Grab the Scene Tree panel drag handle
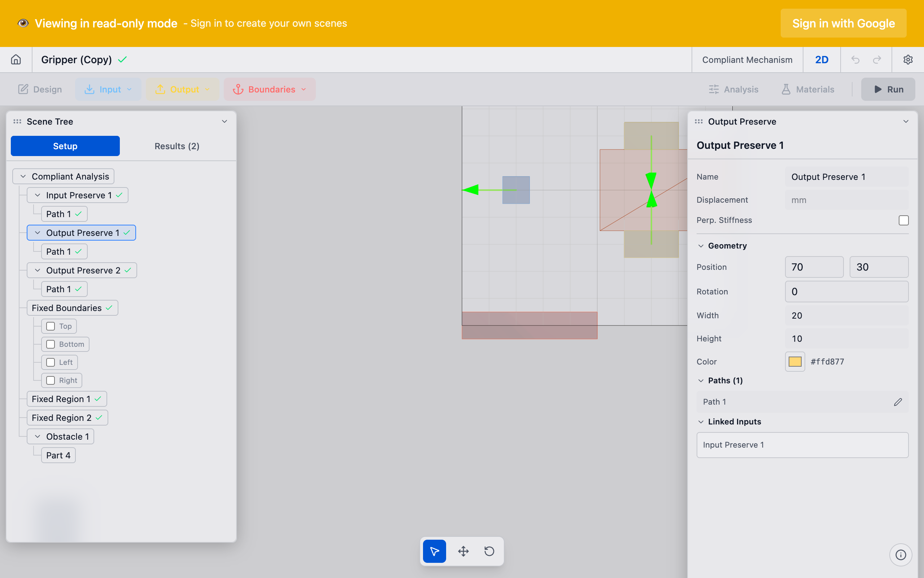This screenshot has height=578, width=924. tap(17, 122)
